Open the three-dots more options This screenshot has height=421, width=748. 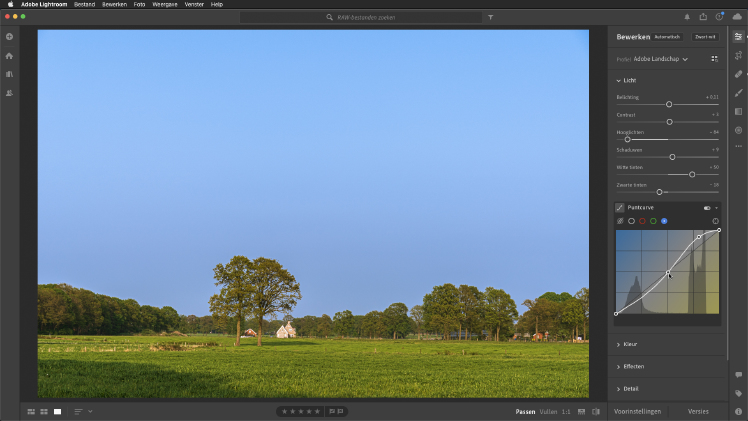point(738,146)
